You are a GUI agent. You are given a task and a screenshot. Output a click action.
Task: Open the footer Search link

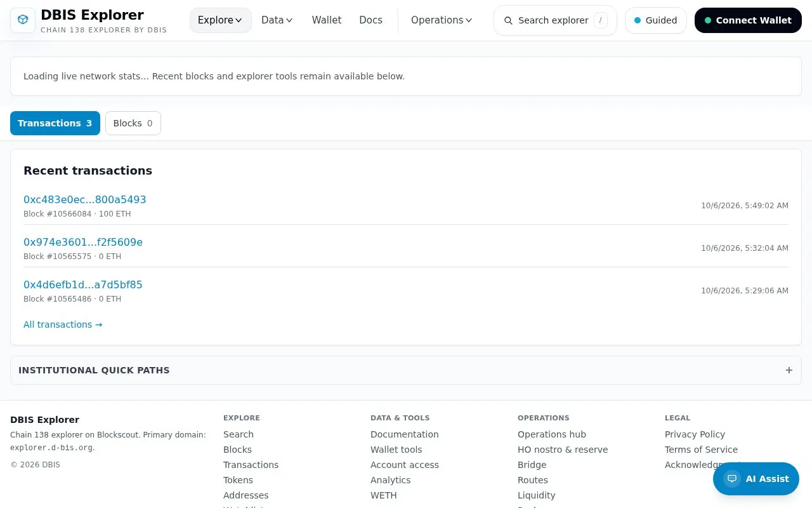point(239,434)
